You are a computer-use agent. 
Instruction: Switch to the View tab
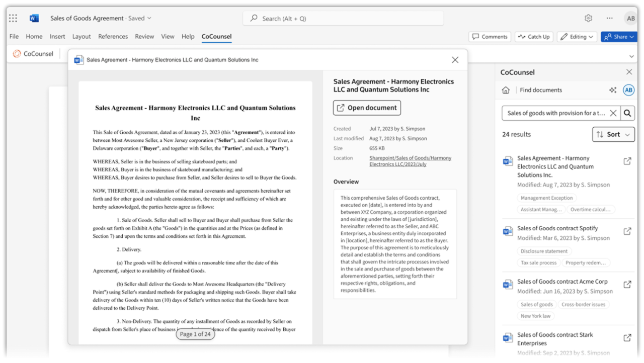click(x=168, y=37)
